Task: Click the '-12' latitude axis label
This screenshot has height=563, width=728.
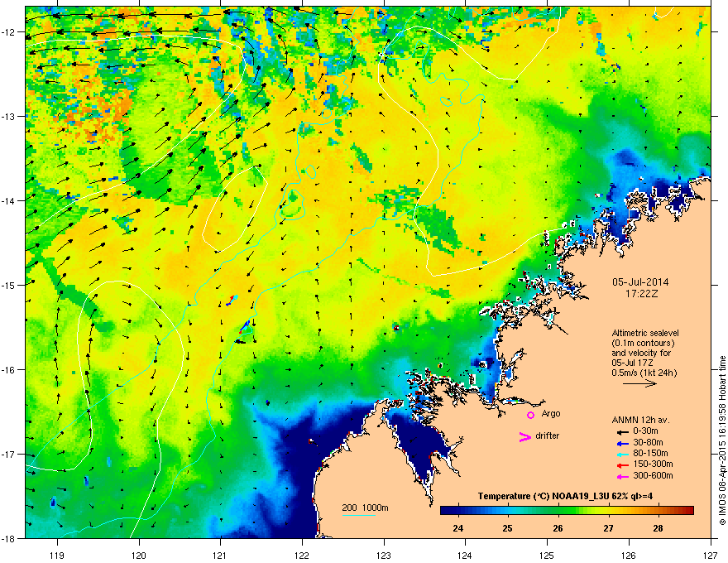Action: click(8, 32)
